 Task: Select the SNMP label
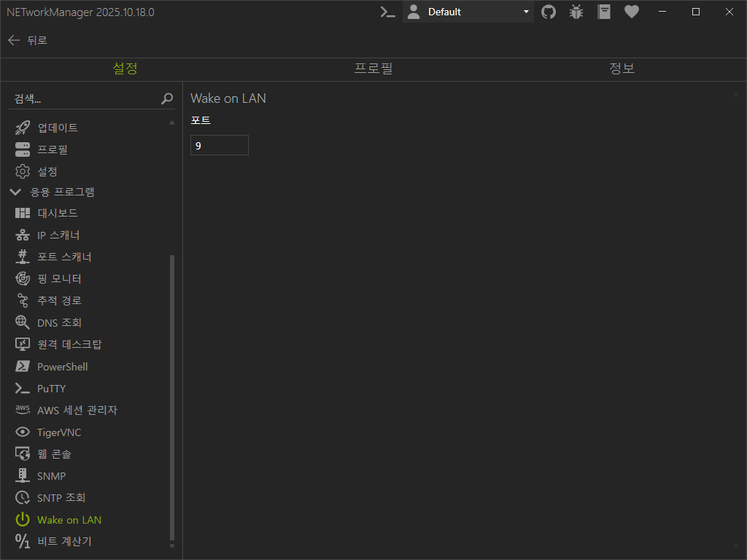[x=52, y=476]
